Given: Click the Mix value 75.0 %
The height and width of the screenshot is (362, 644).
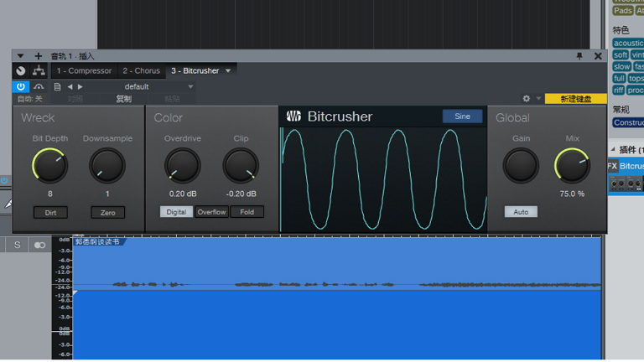Looking at the screenshot, I should tap(572, 194).
